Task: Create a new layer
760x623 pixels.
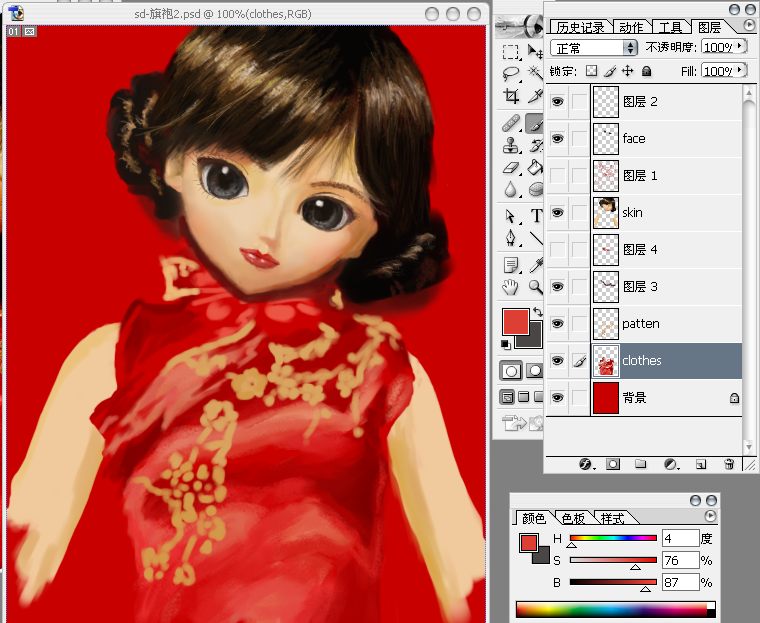Action: click(700, 464)
